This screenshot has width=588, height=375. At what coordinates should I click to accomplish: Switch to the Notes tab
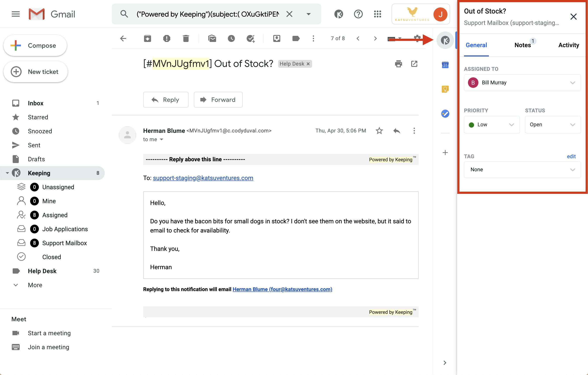[522, 45]
